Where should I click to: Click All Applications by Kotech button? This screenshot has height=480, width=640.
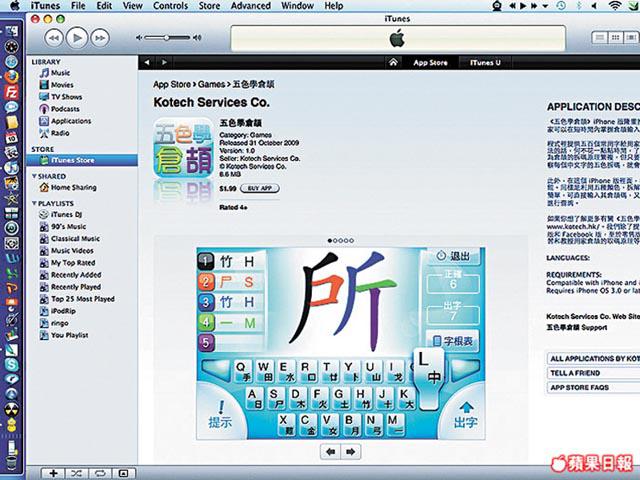(x=593, y=359)
